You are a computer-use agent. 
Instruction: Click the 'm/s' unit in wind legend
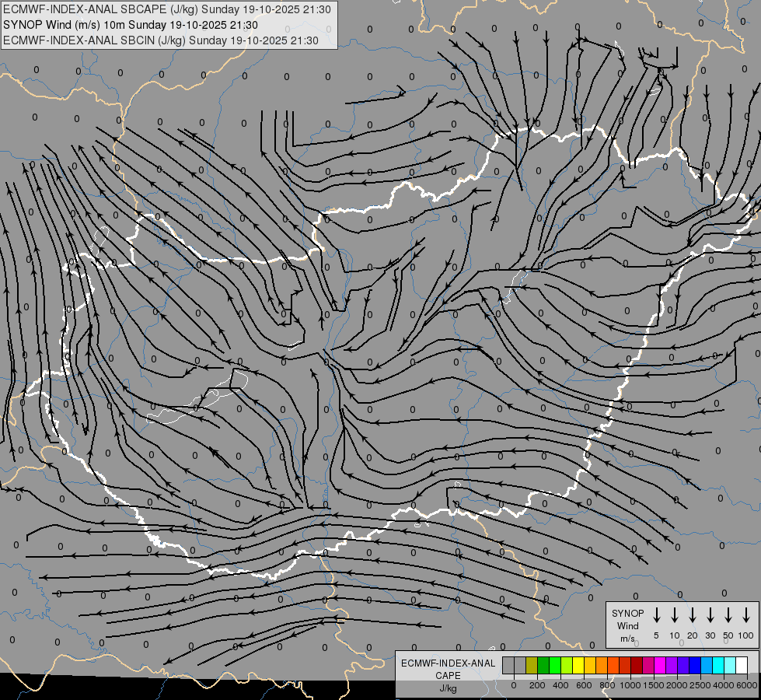pos(627,639)
